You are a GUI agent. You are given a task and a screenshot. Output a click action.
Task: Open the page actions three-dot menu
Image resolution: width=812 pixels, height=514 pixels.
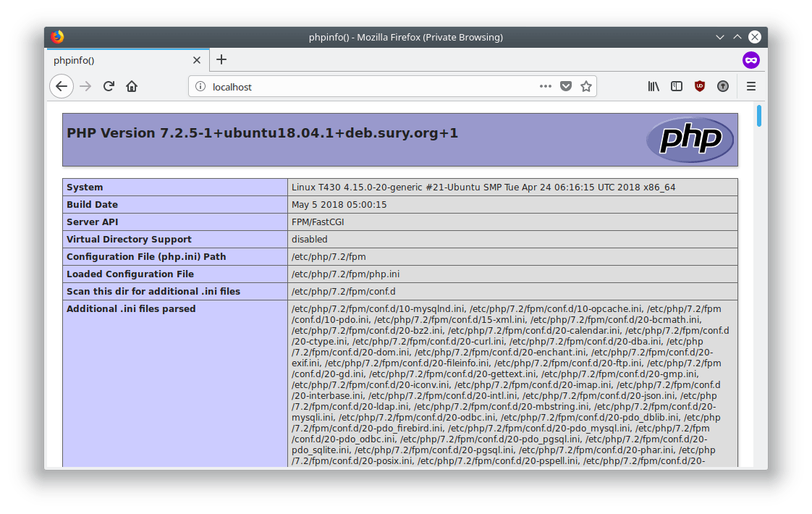coord(545,87)
